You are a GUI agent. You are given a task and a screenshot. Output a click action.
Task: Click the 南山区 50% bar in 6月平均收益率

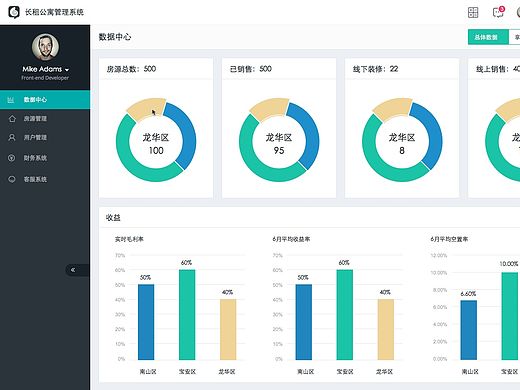[x=304, y=322]
